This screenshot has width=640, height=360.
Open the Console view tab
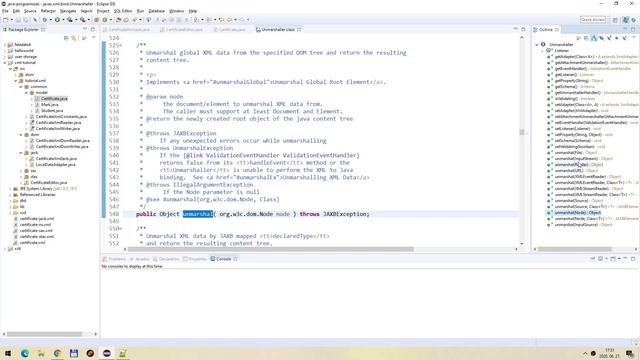(223, 259)
